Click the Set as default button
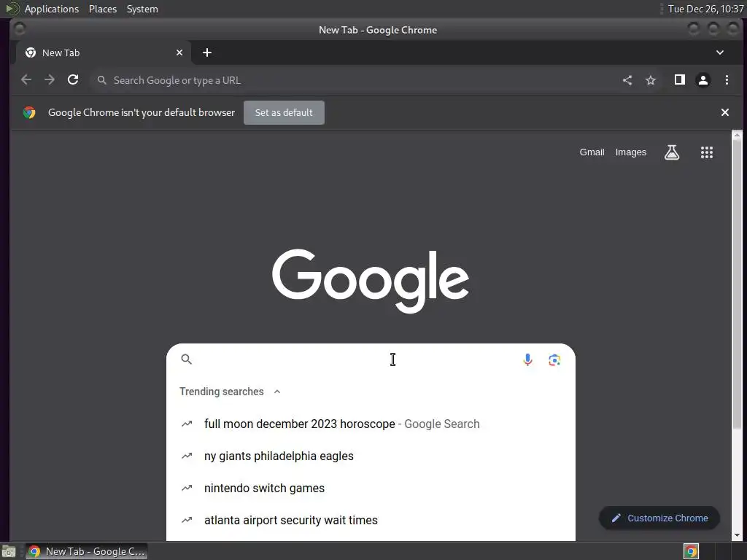This screenshot has height=560, width=747. pyautogui.click(x=284, y=113)
